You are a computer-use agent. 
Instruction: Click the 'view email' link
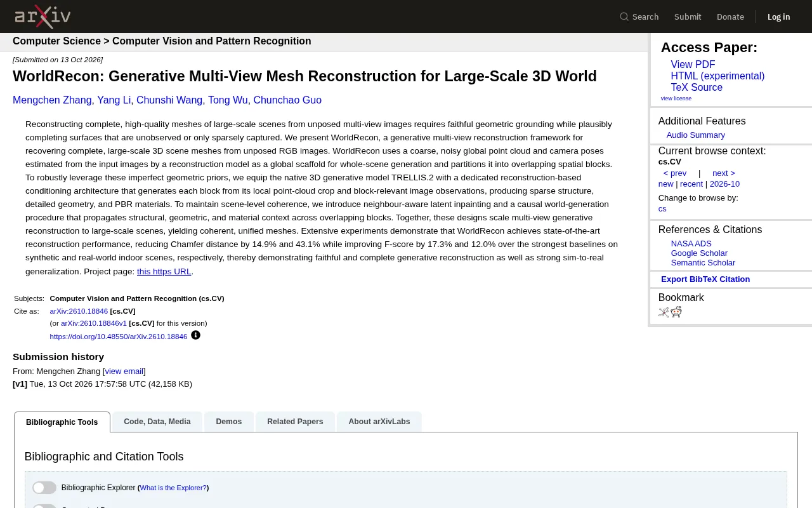(x=124, y=371)
